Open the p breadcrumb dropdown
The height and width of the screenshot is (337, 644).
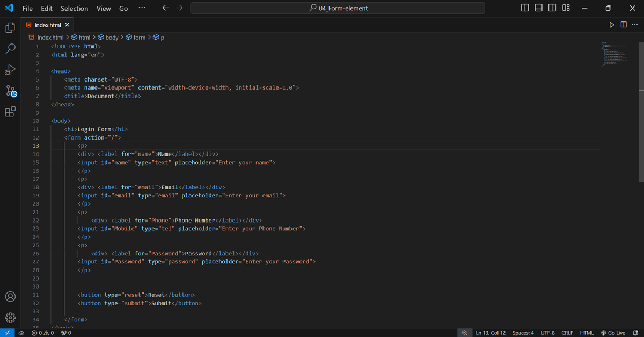158,38
